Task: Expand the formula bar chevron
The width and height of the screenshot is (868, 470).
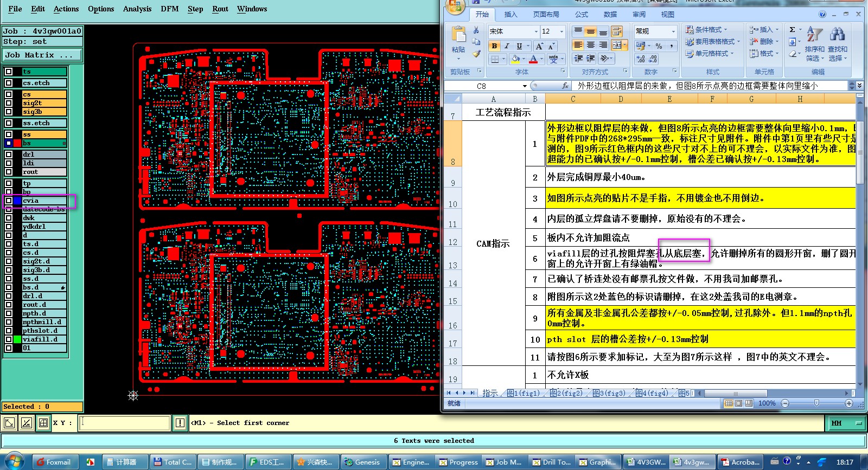Action: tap(860, 86)
